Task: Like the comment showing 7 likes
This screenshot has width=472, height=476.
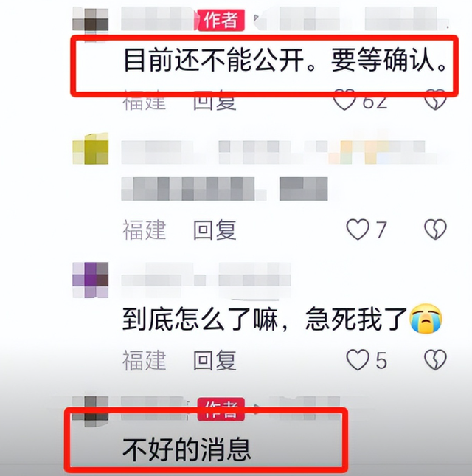Action: click(358, 230)
